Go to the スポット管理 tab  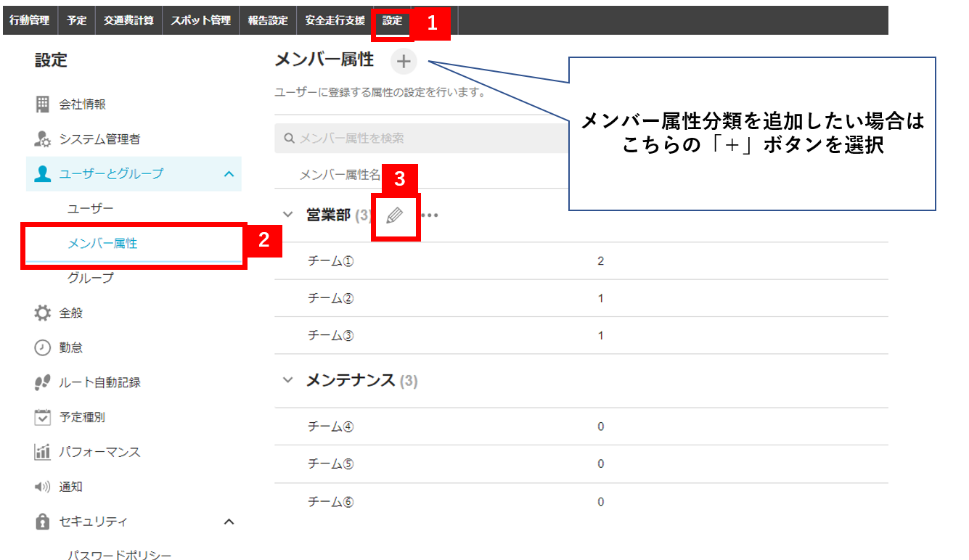pos(200,20)
